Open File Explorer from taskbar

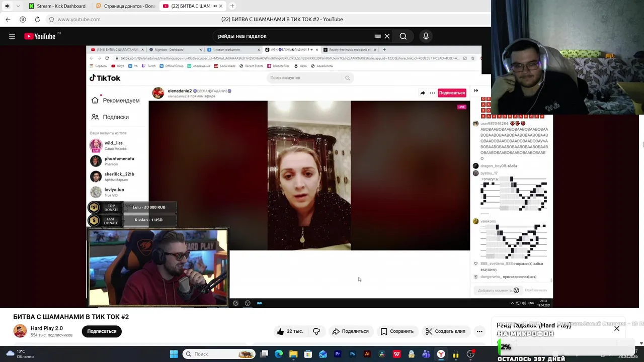(293, 354)
